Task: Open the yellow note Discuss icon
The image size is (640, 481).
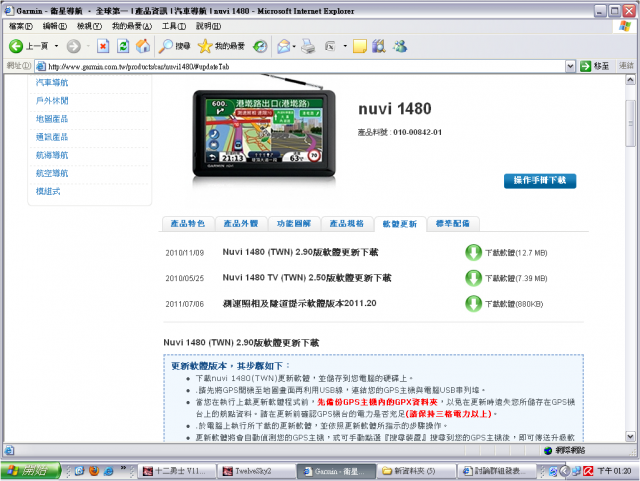Action: (360, 46)
